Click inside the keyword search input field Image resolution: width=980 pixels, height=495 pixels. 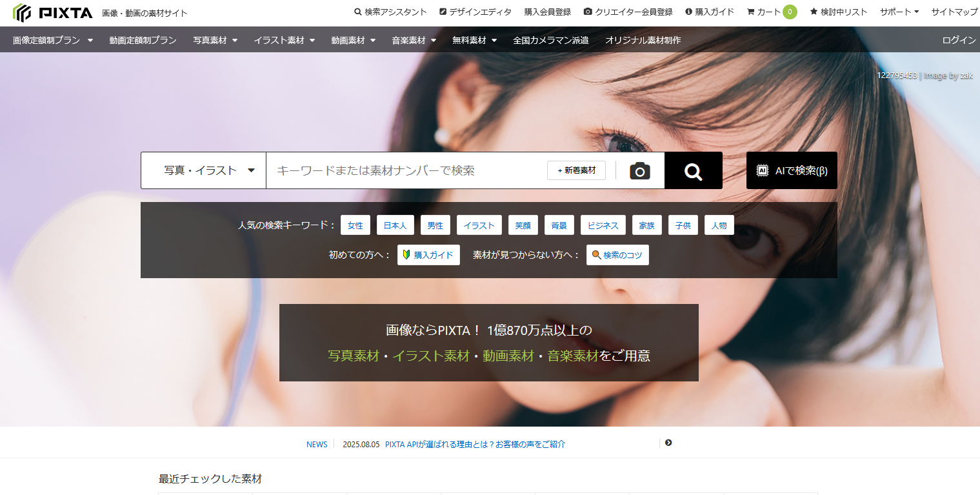(387, 170)
